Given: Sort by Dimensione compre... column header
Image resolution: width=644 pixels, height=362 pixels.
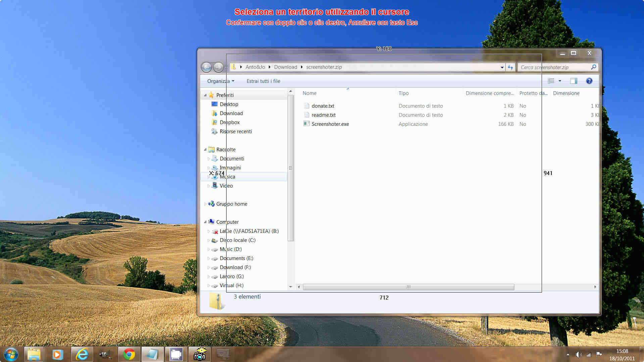Looking at the screenshot, I should (x=490, y=93).
